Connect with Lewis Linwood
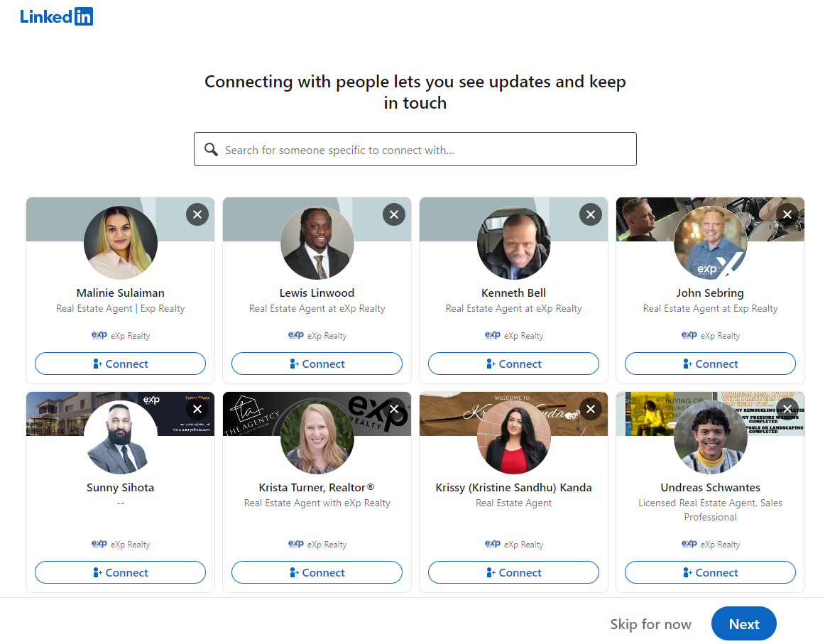Viewport: 825px width, 644px height. (x=317, y=364)
